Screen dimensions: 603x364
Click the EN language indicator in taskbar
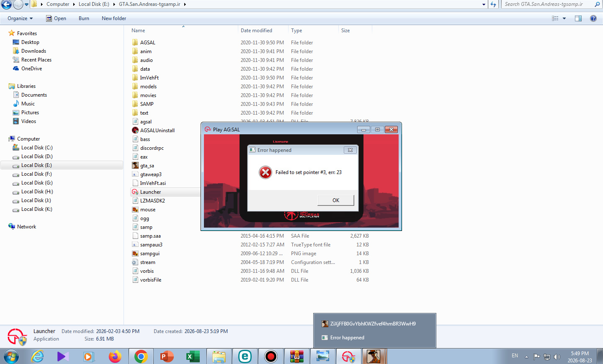515,356
